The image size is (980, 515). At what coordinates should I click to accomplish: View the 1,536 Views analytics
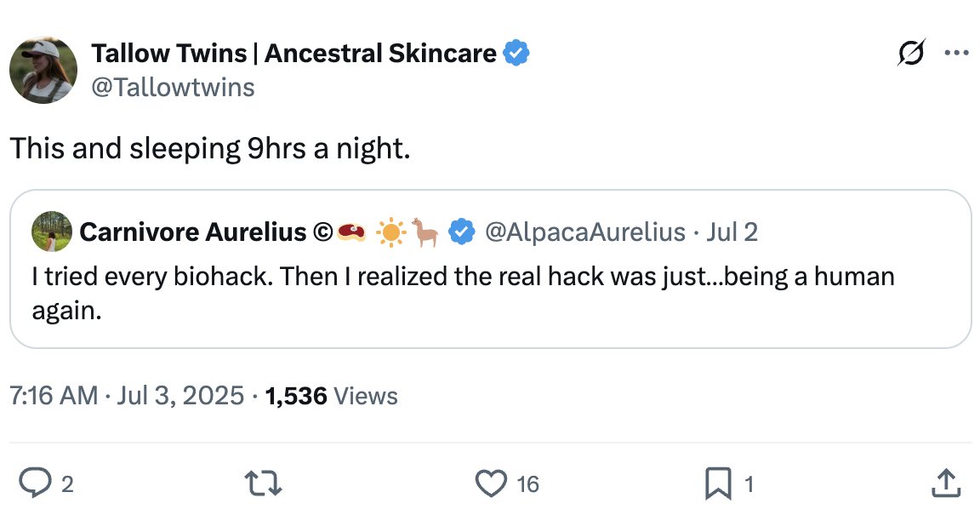331,396
